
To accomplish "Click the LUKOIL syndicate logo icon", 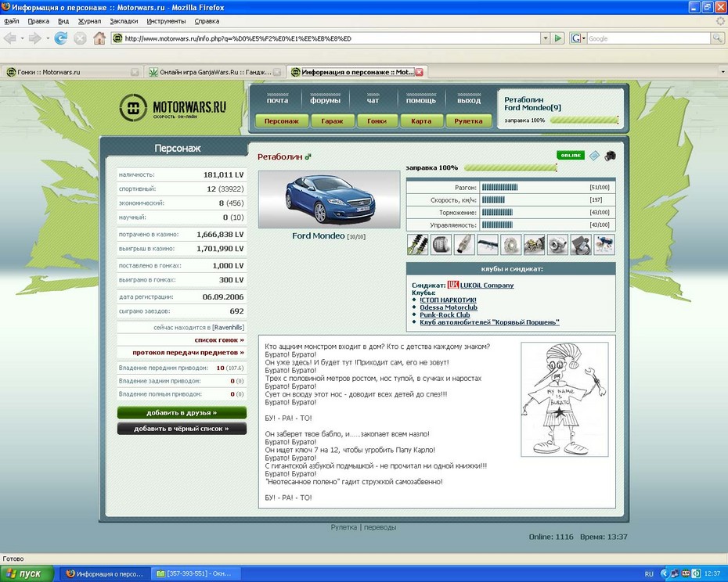I will 453,285.
